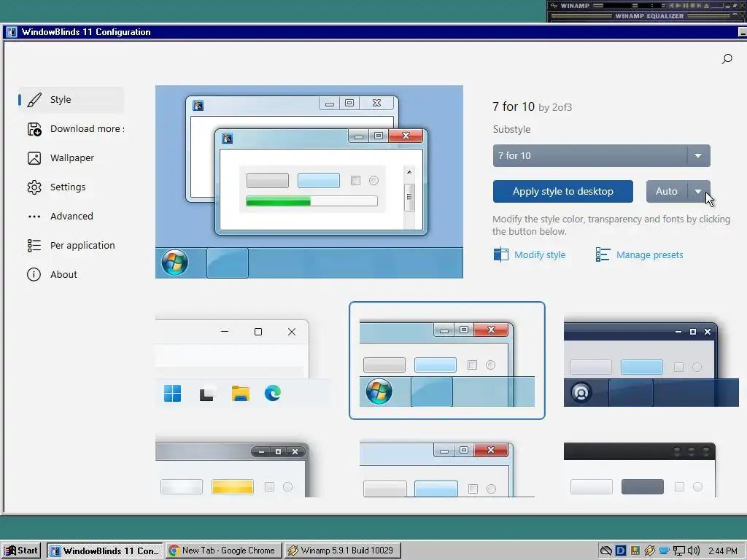Click the 'by 2of3' author text
Screen dimensions: 747x560
click(555, 108)
